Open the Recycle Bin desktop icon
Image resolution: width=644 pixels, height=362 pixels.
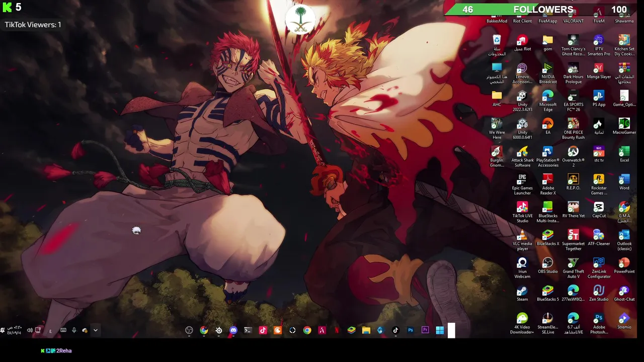click(x=497, y=45)
